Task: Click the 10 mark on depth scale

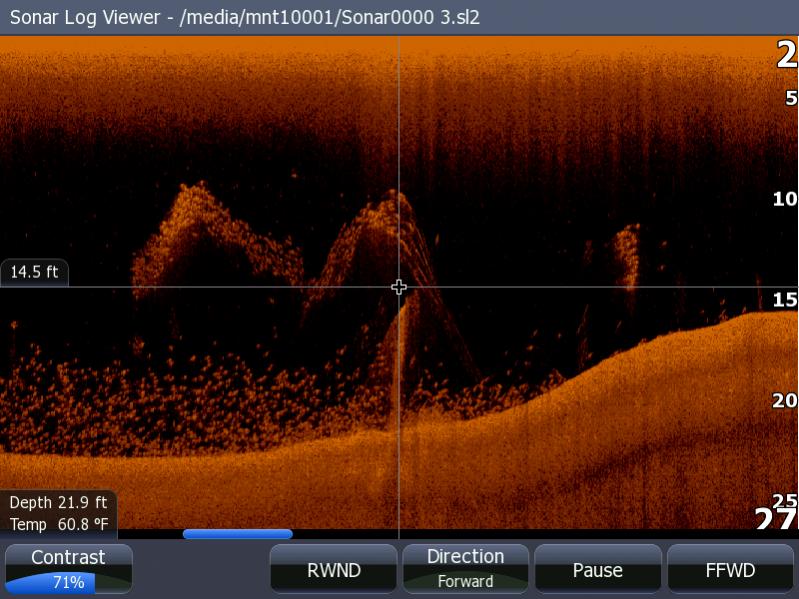Action: [785, 199]
